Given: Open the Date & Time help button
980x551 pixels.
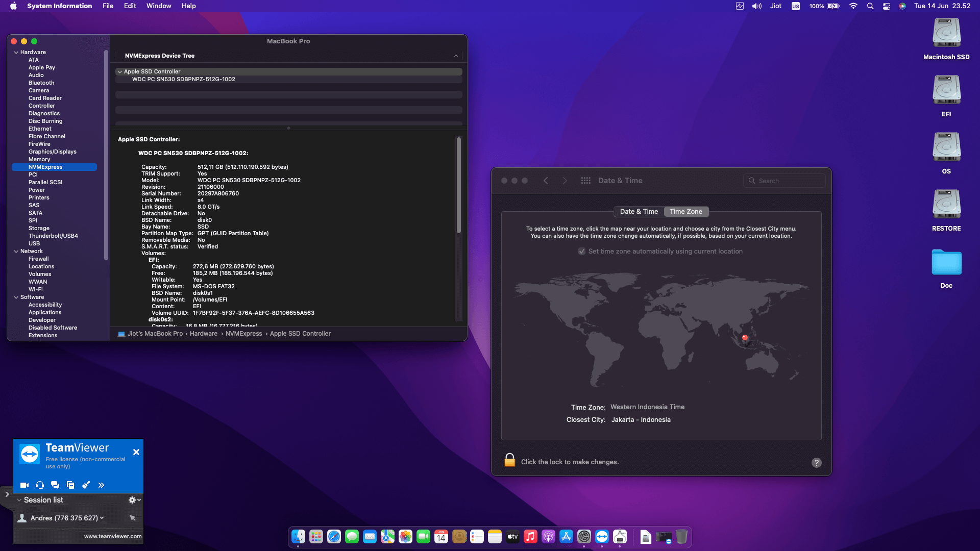Looking at the screenshot, I should click(x=817, y=463).
